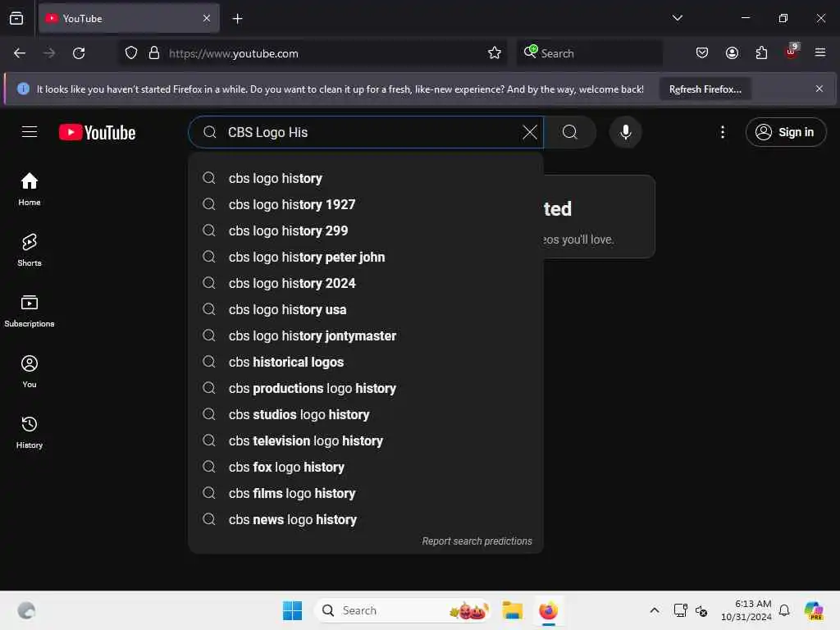Open the Copilot preview tray icon
This screenshot has width=840, height=630.
813,610
